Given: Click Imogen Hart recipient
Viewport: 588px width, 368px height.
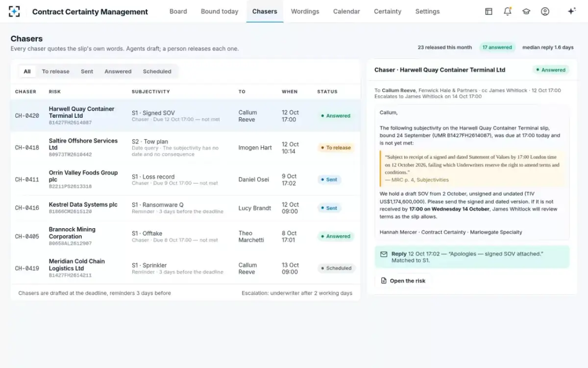Looking at the screenshot, I should click(255, 148).
